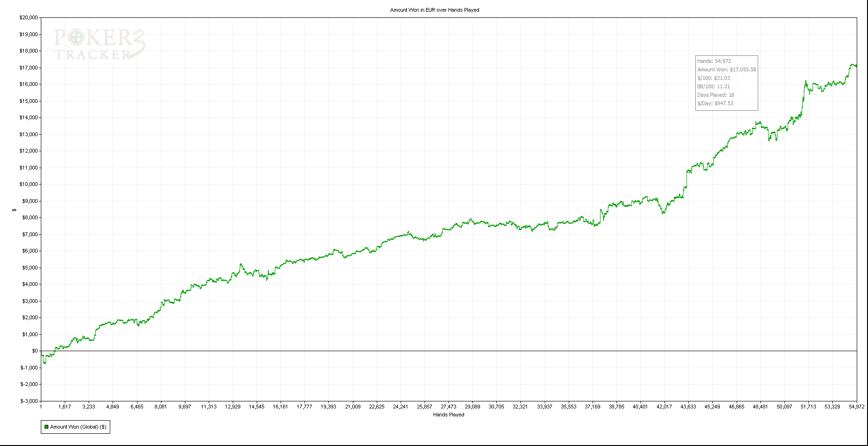Select the $7,000 y-axis label
868x446 pixels.
tap(30, 234)
